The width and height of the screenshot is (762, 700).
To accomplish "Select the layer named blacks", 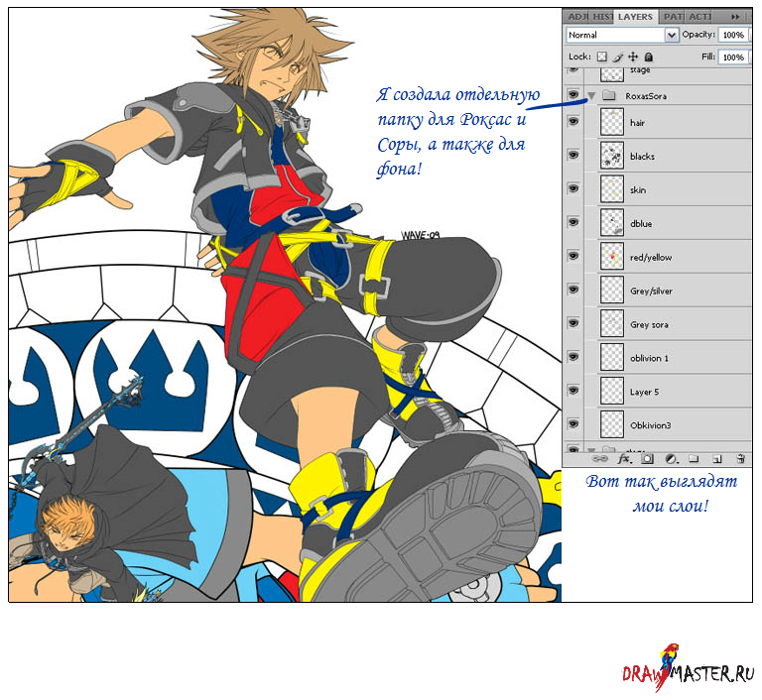I will 642,157.
